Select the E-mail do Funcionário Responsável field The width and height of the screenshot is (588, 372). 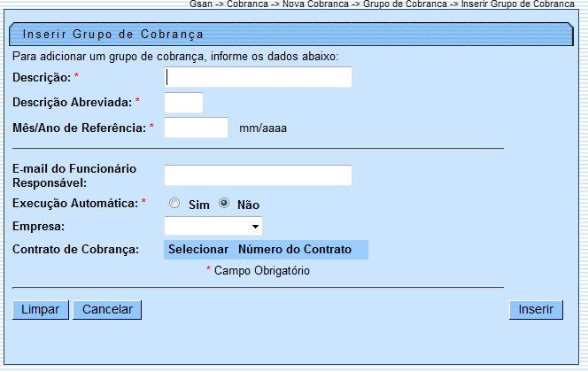pos(258,175)
